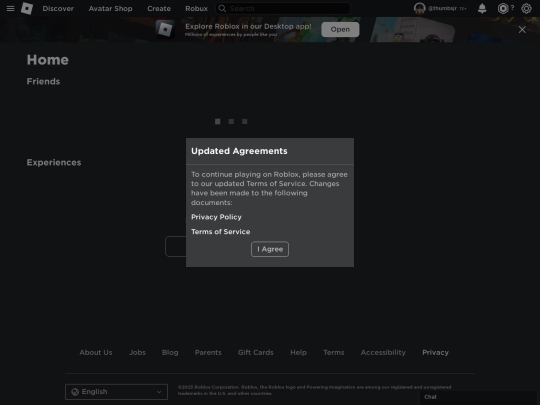
Task: Open the Parents footer link
Action: point(208,352)
